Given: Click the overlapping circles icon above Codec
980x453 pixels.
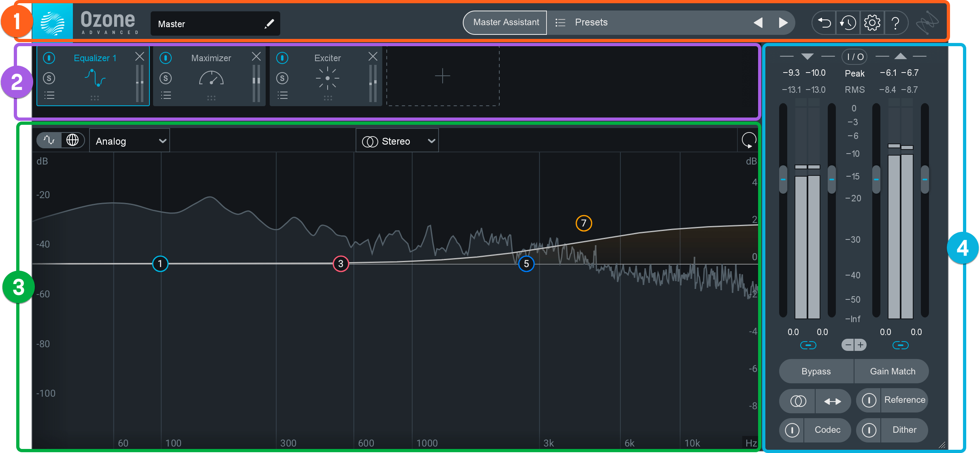Looking at the screenshot, I should coord(798,401).
